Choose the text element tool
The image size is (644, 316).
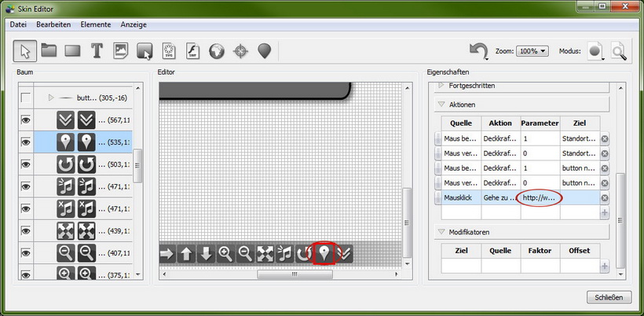[x=97, y=51]
